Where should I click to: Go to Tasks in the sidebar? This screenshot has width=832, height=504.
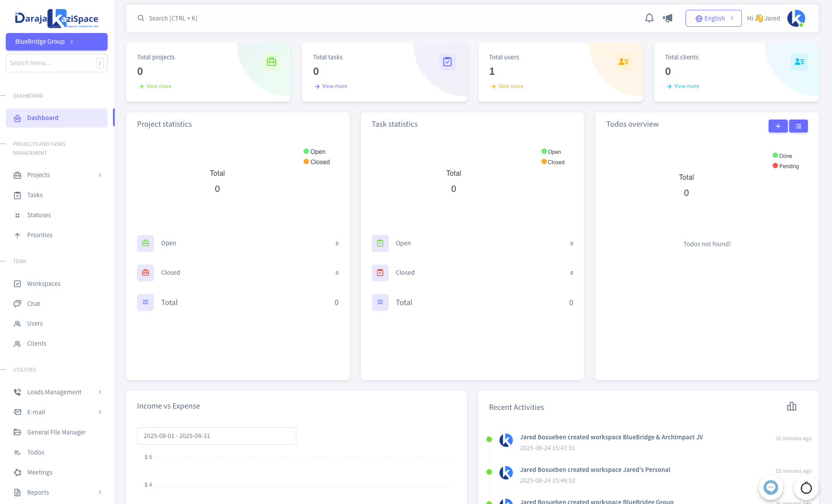tap(35, 195)
